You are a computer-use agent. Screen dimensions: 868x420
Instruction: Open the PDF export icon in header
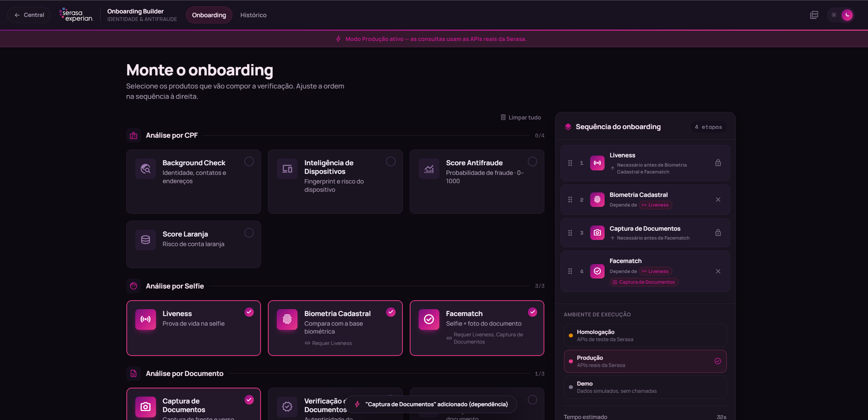pos(814,15)
